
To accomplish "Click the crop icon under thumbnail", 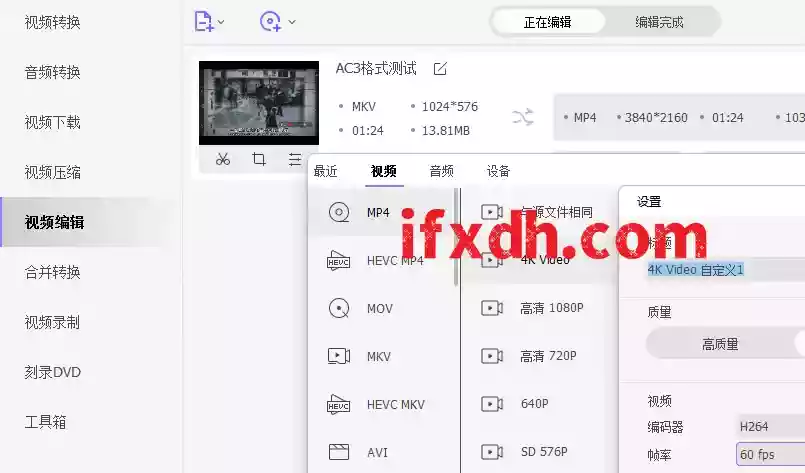I will pos(259,159).
